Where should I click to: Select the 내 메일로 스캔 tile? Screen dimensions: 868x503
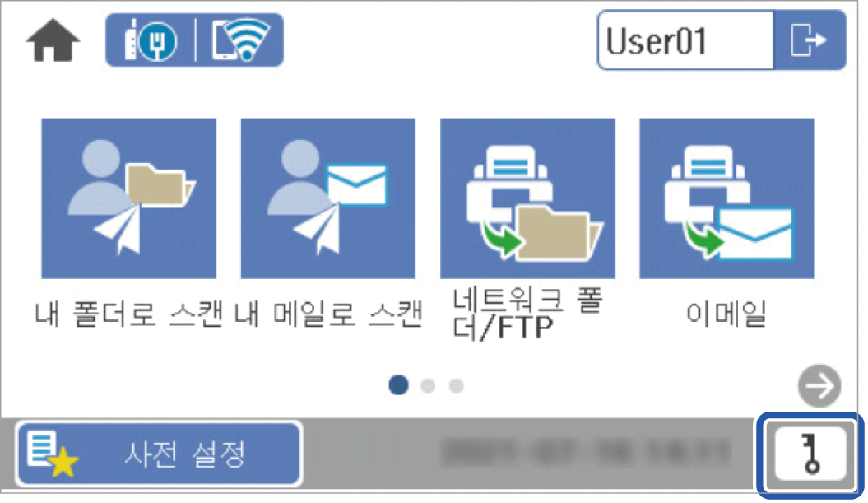[328, 198]
